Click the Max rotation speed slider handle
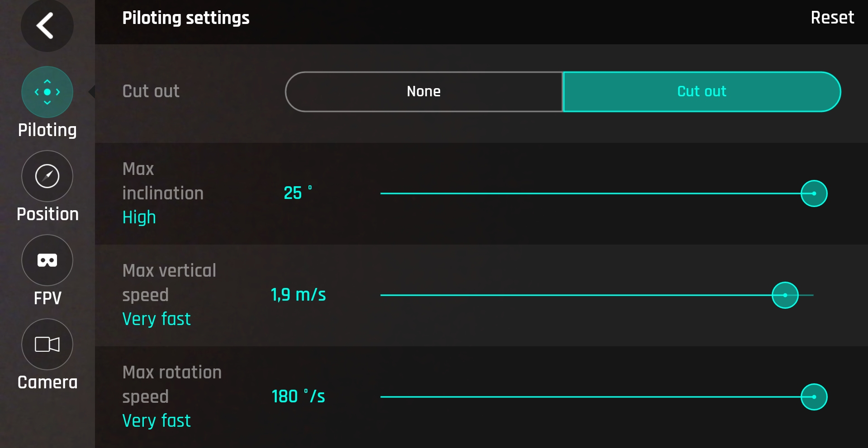 (x=814, y=397)
